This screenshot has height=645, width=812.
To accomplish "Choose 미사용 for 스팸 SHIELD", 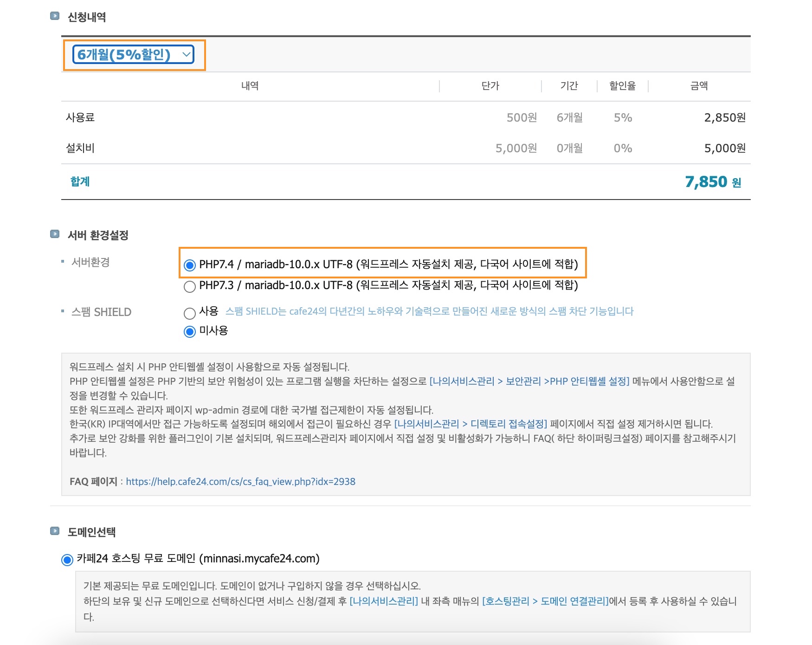I will 189,331.
